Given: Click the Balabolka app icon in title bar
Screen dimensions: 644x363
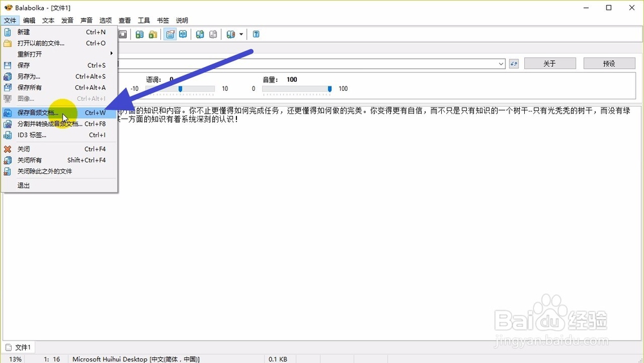Looking at the screenshot, I should click(8, 7).
